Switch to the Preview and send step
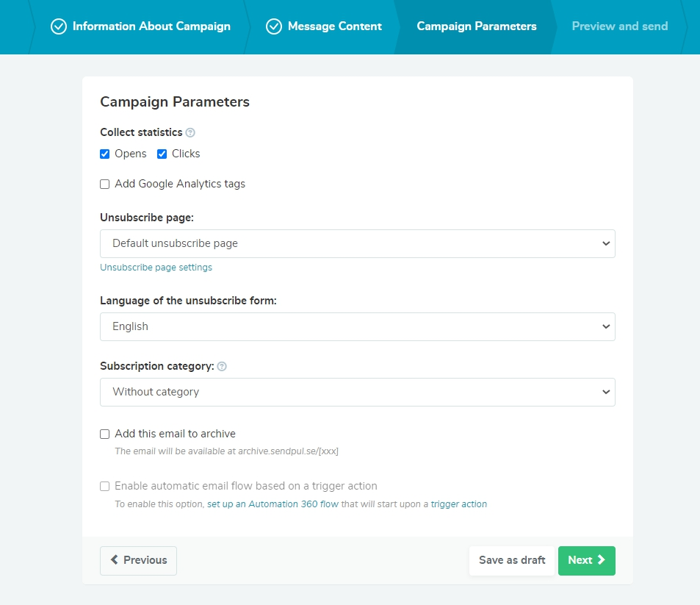700x605 pixels. click(619, 26)
